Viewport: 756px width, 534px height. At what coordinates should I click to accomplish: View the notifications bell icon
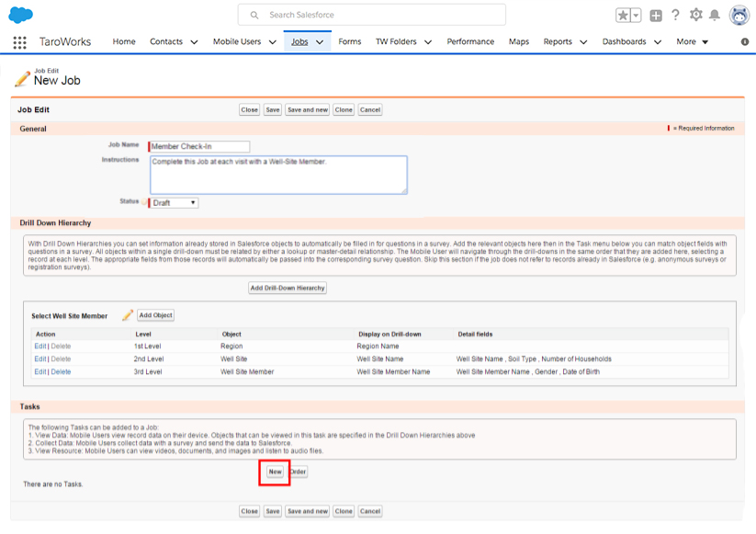(x=714, y=15)
